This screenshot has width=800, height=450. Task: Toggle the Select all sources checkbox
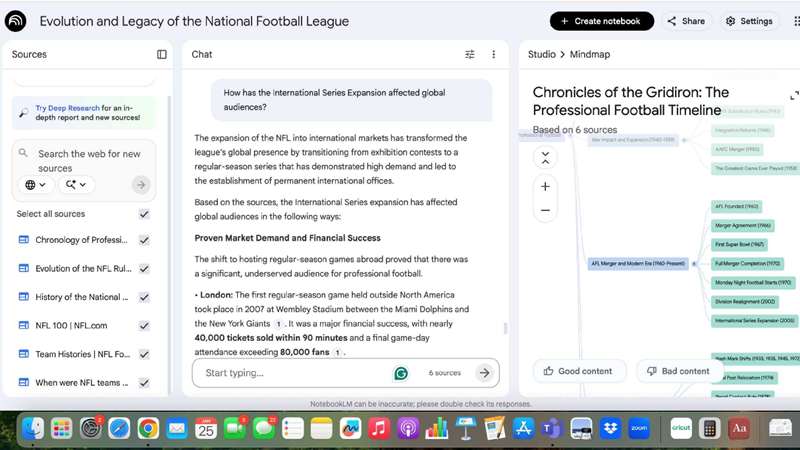[x=144, y=214]
